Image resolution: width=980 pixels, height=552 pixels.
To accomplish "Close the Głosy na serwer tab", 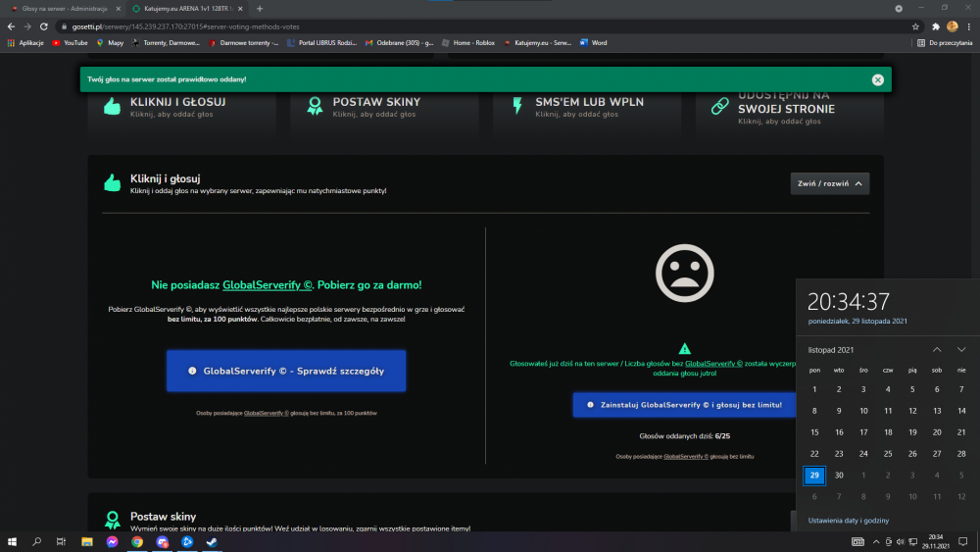I will (x=119, y=9).
